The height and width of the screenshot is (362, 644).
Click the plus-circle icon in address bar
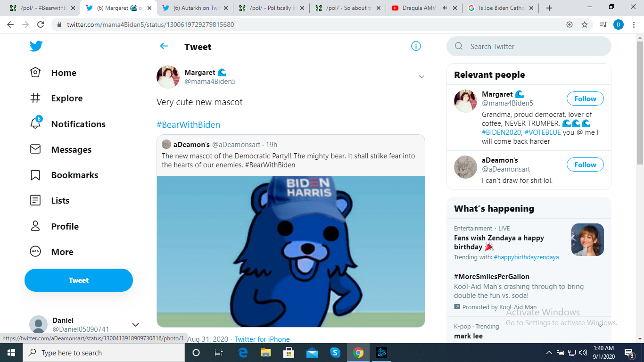pos(570,25)
